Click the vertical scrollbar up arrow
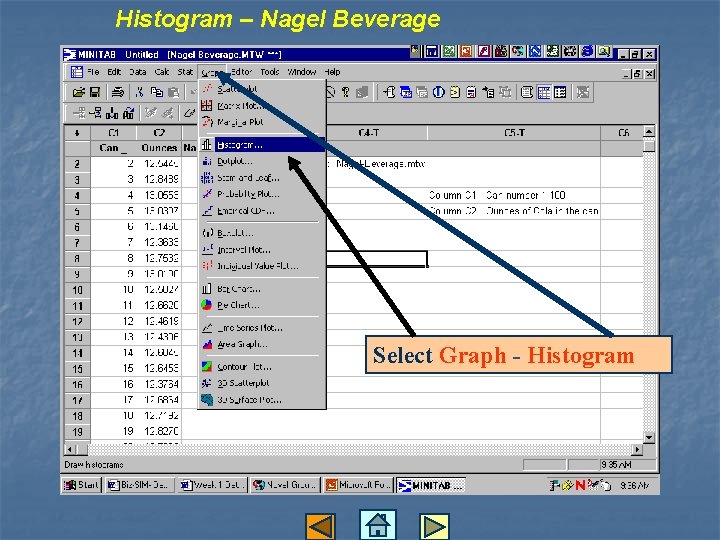Screen dimensions: 720x540 649,131
